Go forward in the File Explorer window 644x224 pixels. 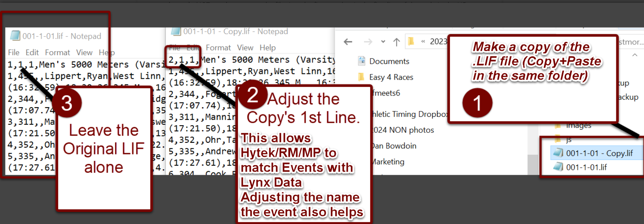[368, 42]
